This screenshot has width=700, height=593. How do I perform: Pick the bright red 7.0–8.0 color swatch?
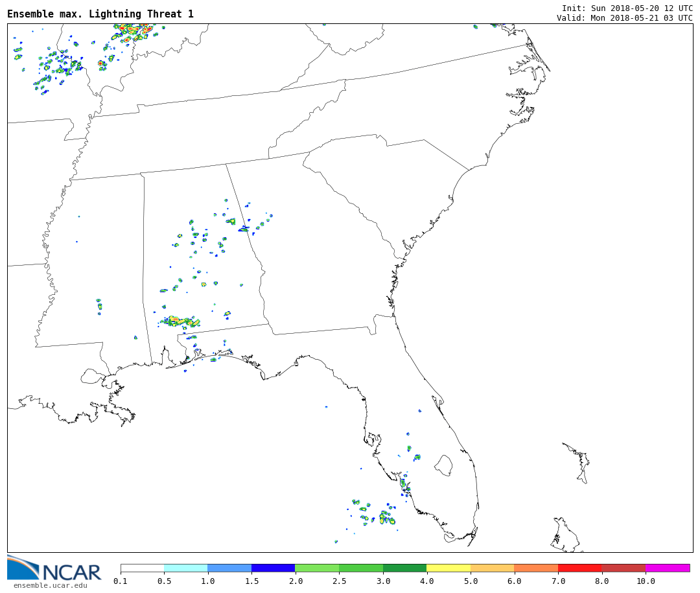click(579, 568)
